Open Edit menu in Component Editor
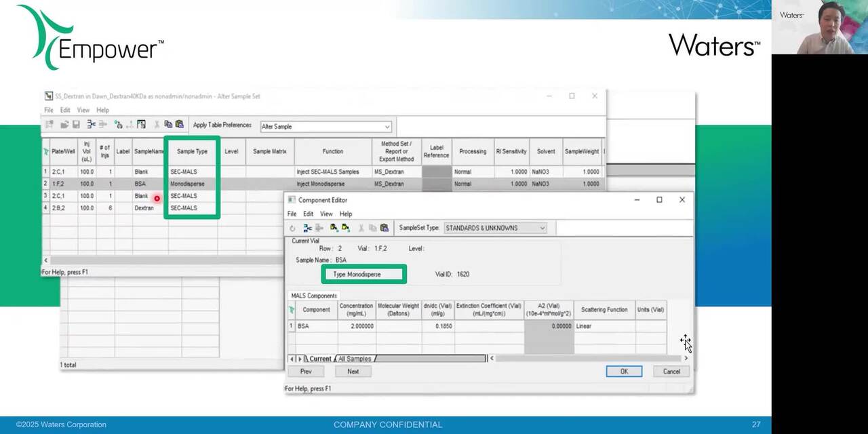This screenshot has height=434, width=868. (x=309, y=214)
